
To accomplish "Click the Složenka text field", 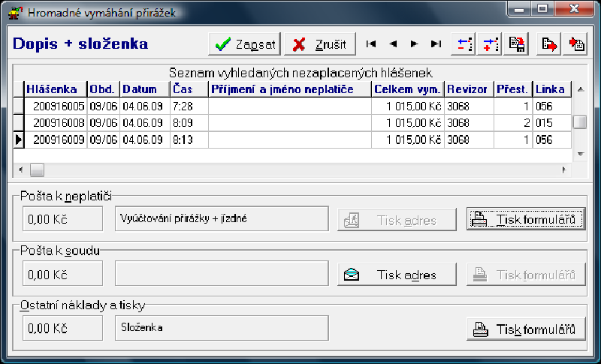I will [222, 328].
